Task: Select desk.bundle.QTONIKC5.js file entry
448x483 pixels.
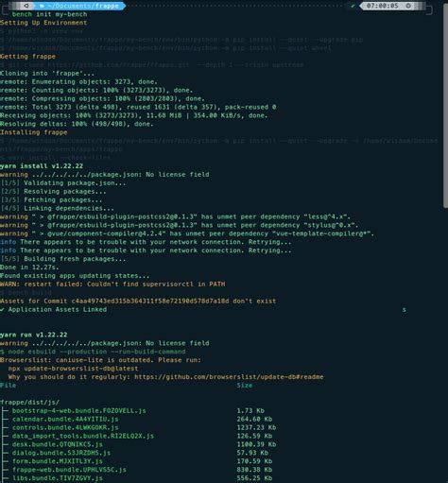Action: pyautogui.click(x=58, y=444)
